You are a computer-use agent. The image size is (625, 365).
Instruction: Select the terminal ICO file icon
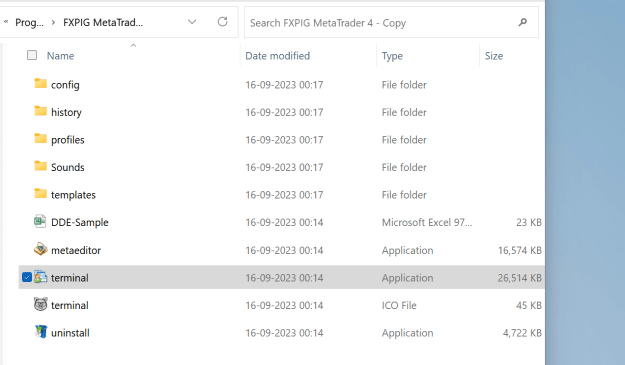pyautogui.click(x=40, y=305)
